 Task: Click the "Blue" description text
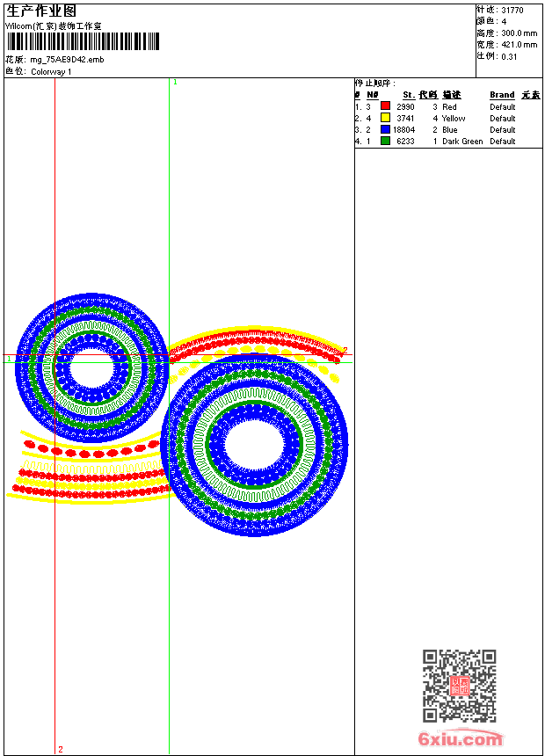pos(449,130)
